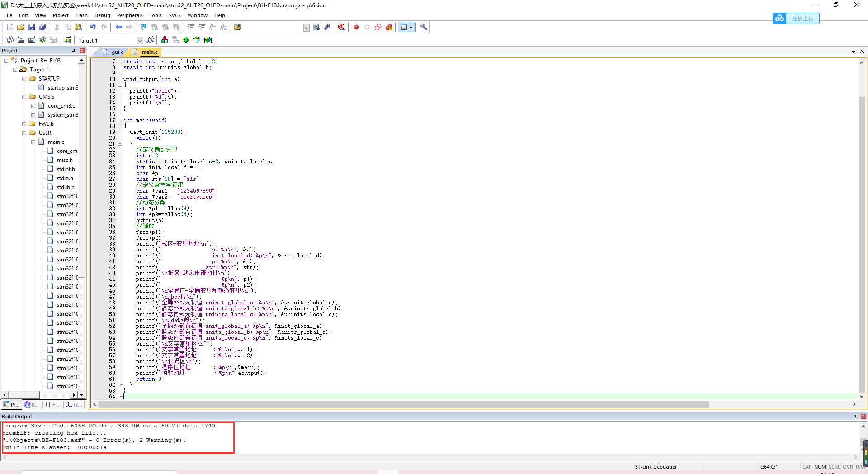The image size is (868, 474).
Task: Open the Pack Installer icon
Action: pos(208,40)
